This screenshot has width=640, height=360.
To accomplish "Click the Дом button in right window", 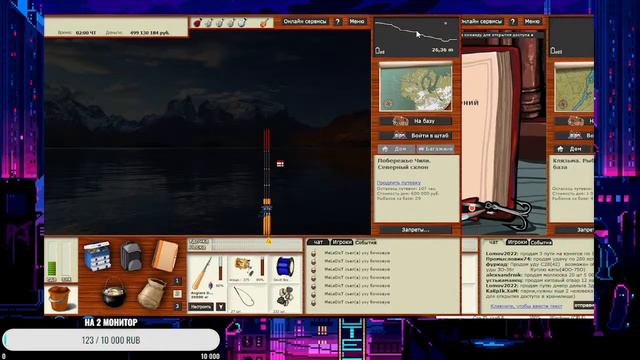I will 571,149.
